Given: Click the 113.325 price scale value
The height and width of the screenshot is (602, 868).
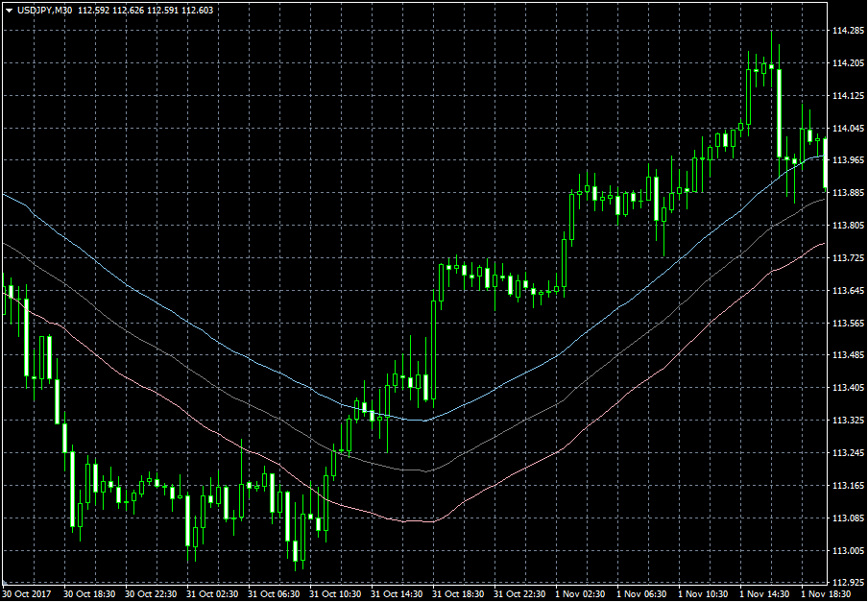Looking at the screenshot, I should (848, 421).
